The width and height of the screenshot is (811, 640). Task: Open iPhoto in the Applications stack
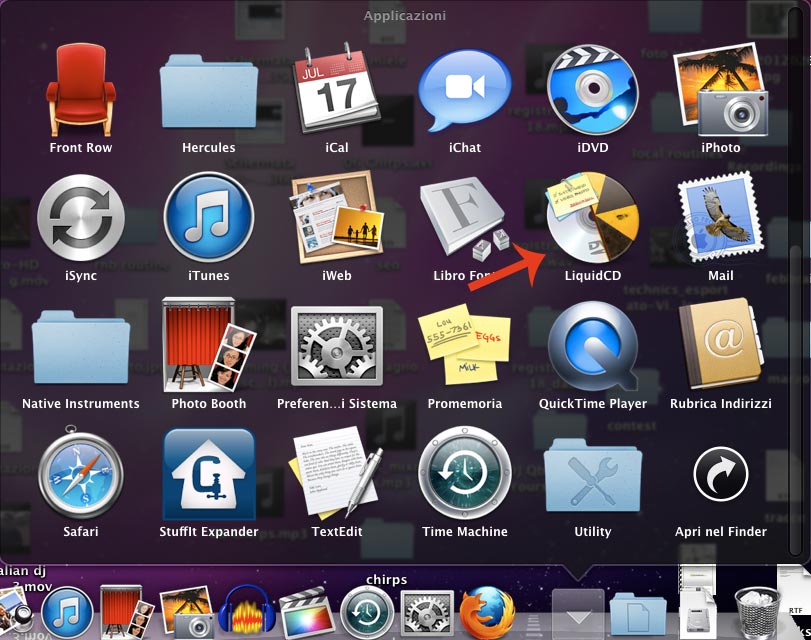[720, 90]
